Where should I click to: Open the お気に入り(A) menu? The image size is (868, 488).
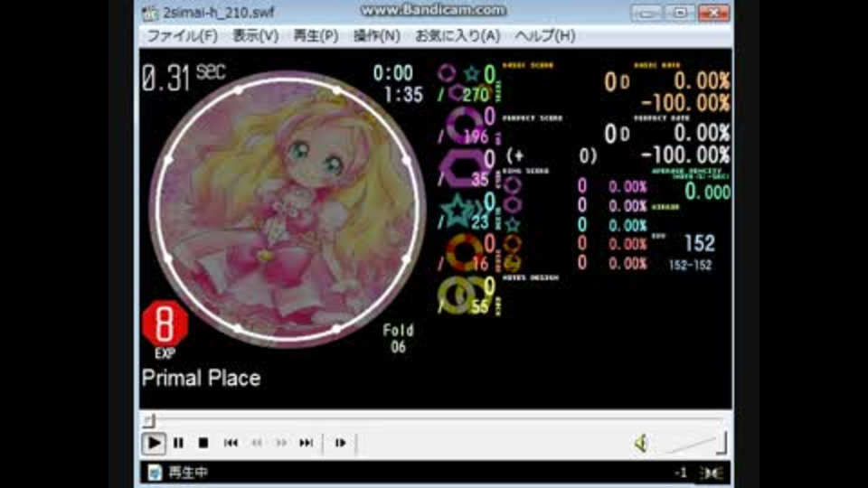(x=458, y=36)
